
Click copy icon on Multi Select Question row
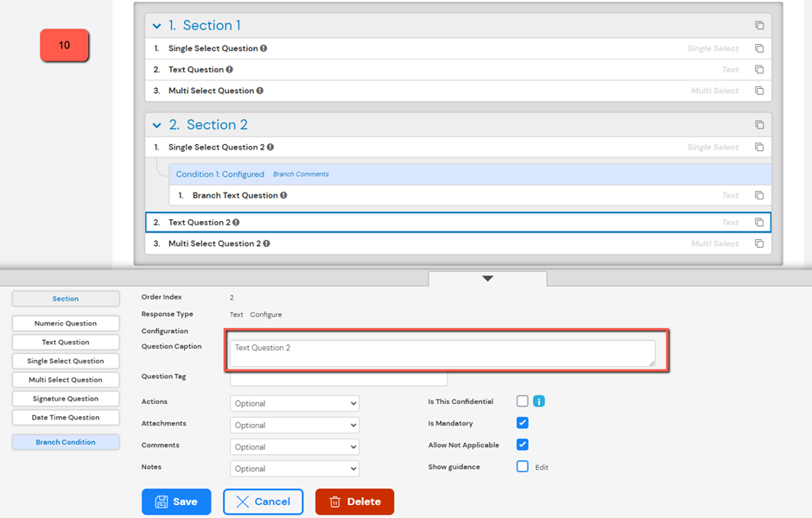pyautogui.click(x=759, y=91)
